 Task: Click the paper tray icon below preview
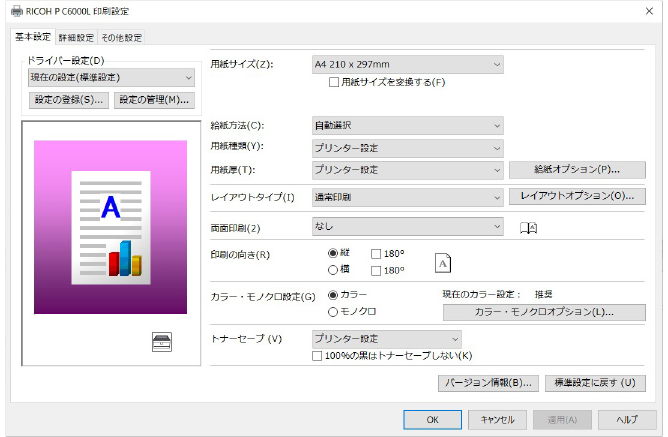[x=161, y=343]
